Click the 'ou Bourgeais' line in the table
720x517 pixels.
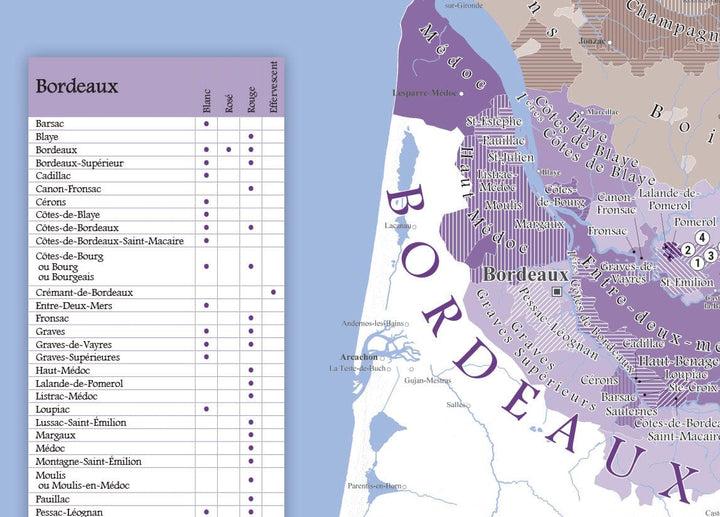pos(66,277)
